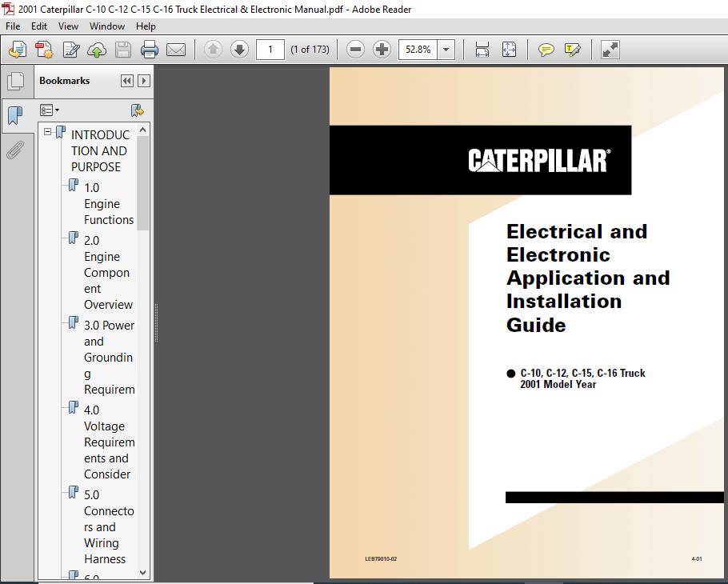Click the fit one full page icon
The image size is (728, 584).
tap(509, 50)
